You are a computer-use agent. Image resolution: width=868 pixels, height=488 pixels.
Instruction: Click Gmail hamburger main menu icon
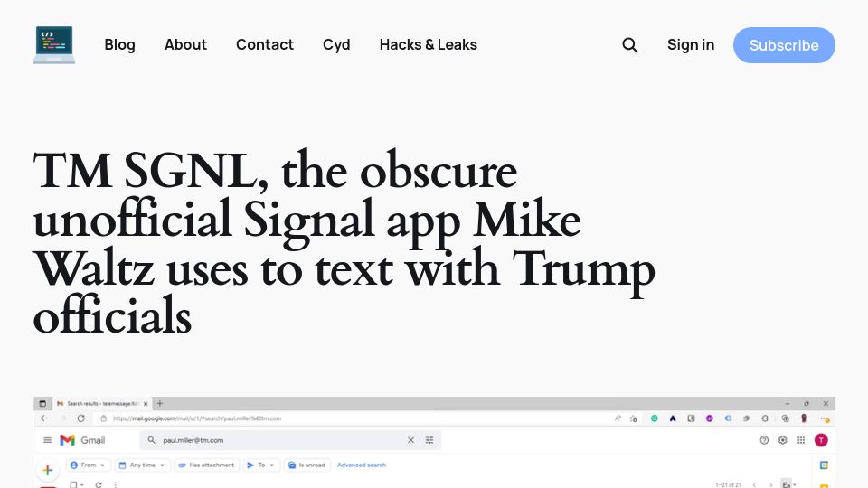point(48,440)
